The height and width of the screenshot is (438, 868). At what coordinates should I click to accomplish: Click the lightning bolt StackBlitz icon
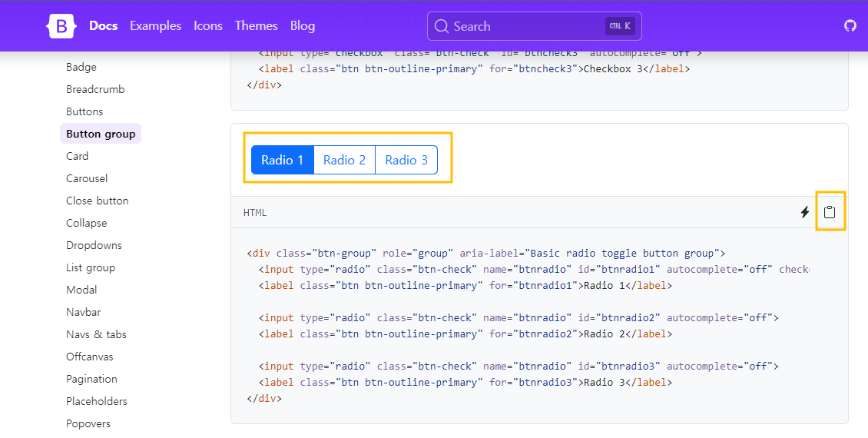pyautogui.click(x=805, y=212)
